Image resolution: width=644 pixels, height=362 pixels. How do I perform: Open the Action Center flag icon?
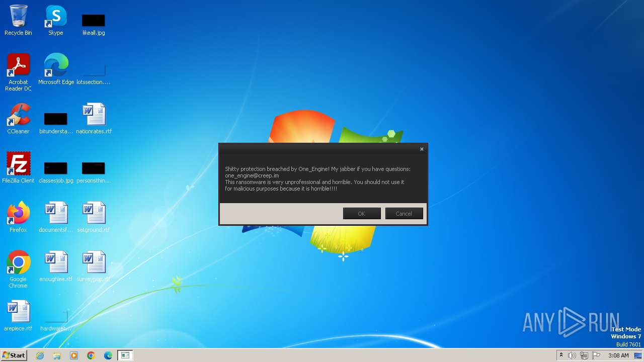tap(596, 355)
